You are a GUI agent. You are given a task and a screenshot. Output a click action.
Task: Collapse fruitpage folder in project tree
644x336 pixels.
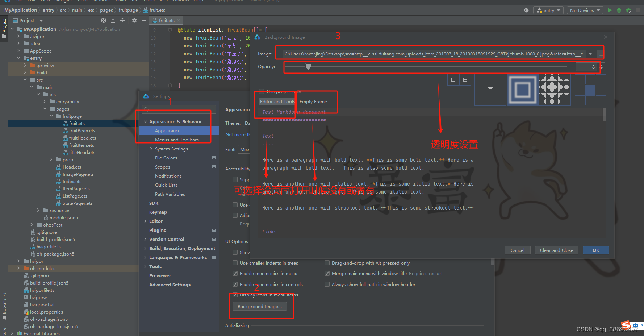51,116
